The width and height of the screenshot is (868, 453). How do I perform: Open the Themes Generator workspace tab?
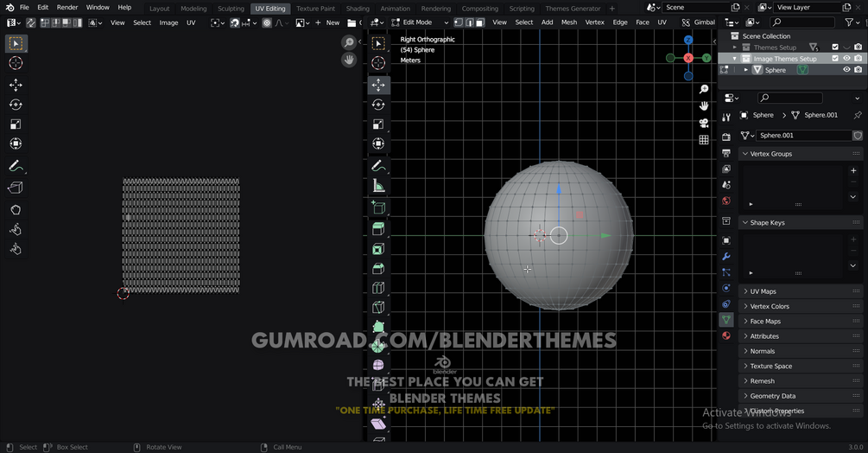573,9
